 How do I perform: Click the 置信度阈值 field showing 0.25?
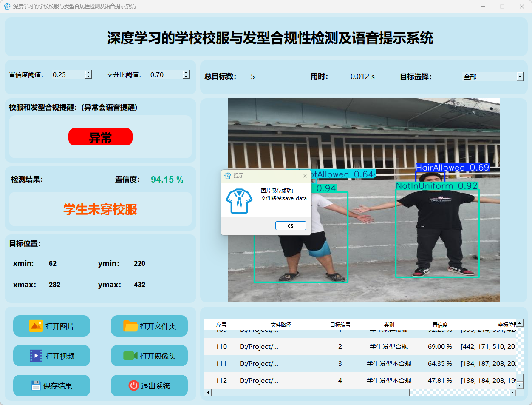click(x=68, y=74)
